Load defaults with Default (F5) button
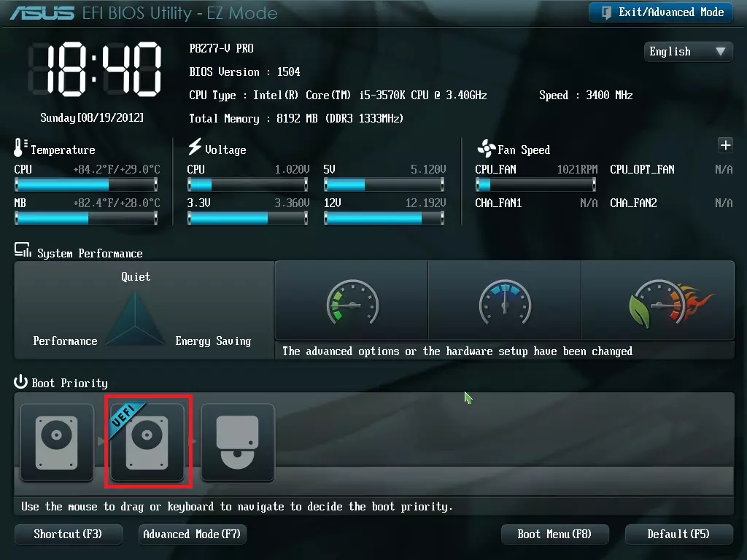747x560 pixels. click(678, 534)
